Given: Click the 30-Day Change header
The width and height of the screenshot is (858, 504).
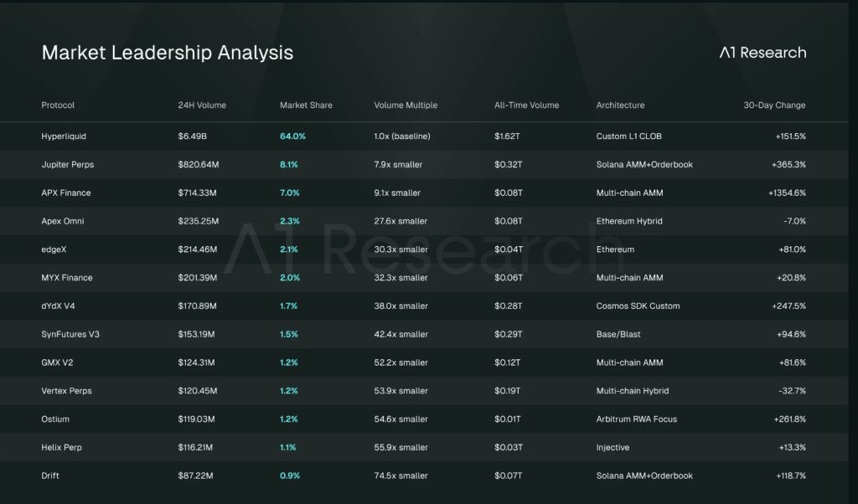Looking at the screenshot, I should (x=774, y=105).
